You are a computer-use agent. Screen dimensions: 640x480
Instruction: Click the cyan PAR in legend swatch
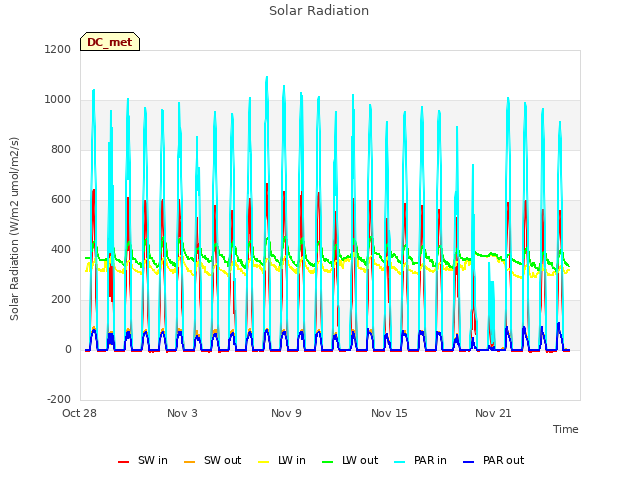[400, 462]
